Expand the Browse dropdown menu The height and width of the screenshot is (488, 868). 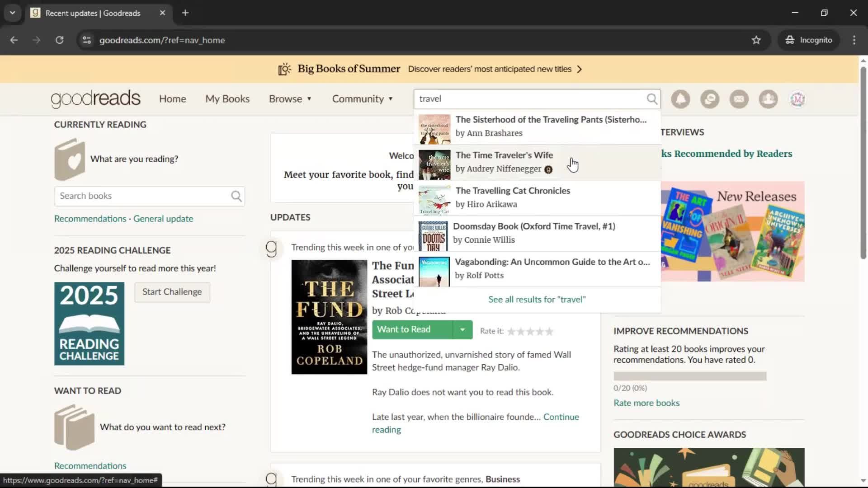pos(290,99)
